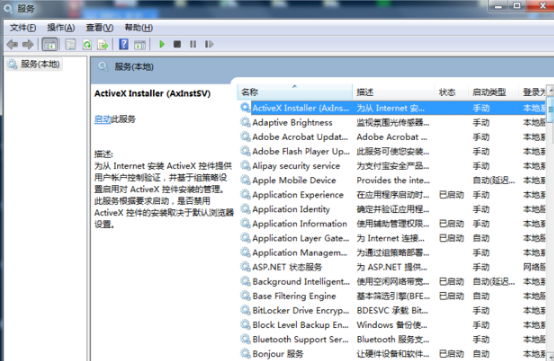
Task: Select the Bonjour 服务 row
Action: [393, 354]
